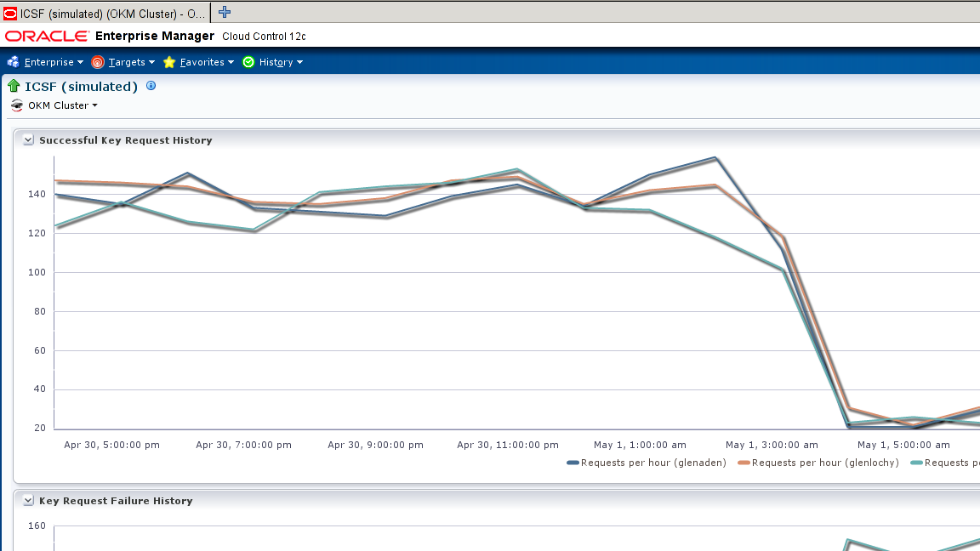
Task: Click the Cloud Control 12c text
Action: click(264, 37)
